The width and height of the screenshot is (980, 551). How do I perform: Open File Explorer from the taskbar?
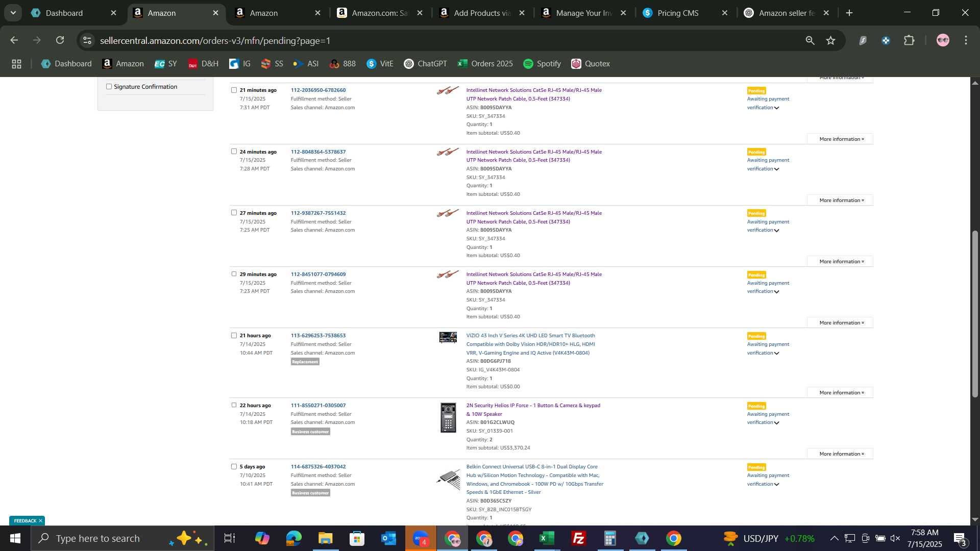pyautogui.click(x=326, y=538)
